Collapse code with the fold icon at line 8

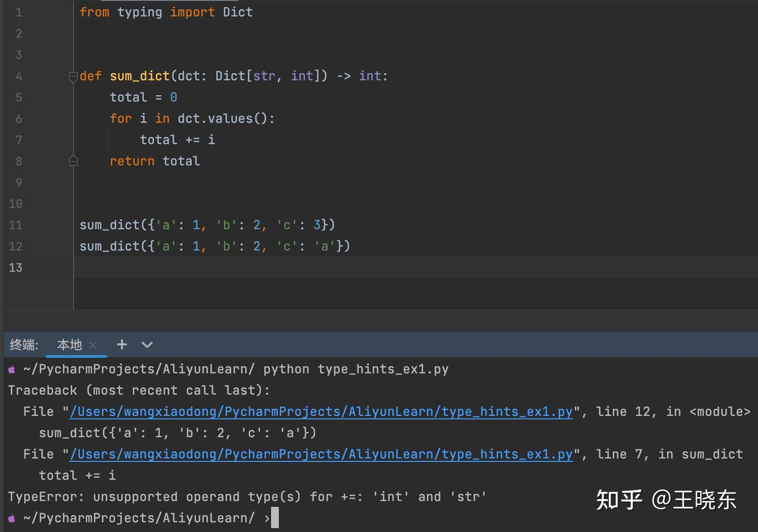coord(73,160)
